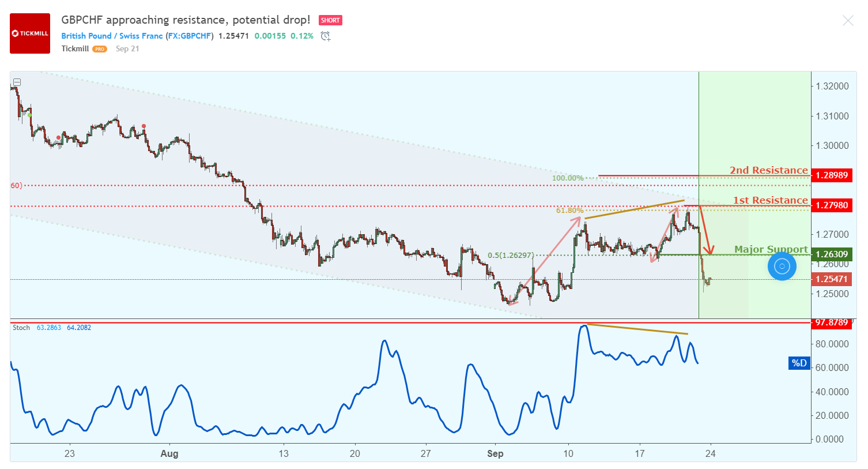Click the Aug label on time axis
This screenshot has height=469, width=868.
(x=169, y=453)
